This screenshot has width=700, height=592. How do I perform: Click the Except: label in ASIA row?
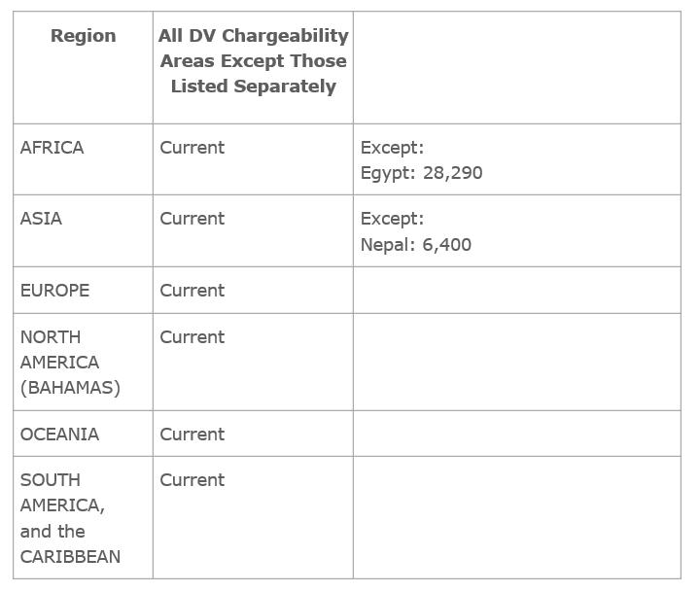pos(392,219)
